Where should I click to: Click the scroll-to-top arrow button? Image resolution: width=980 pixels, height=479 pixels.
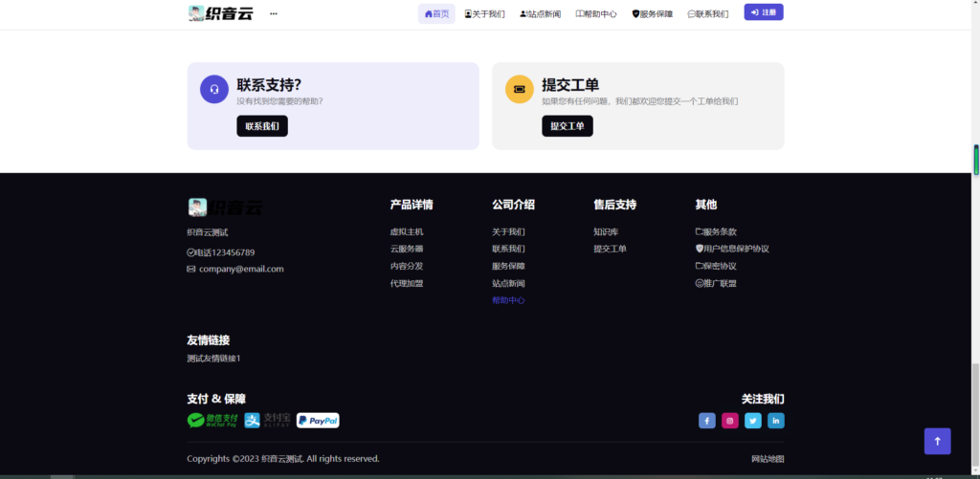937,441
